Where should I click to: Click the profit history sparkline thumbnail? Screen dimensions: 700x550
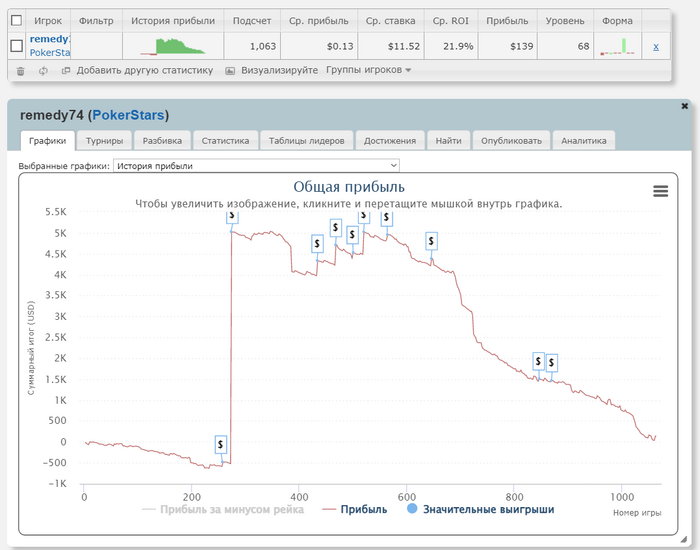point(173,46)
